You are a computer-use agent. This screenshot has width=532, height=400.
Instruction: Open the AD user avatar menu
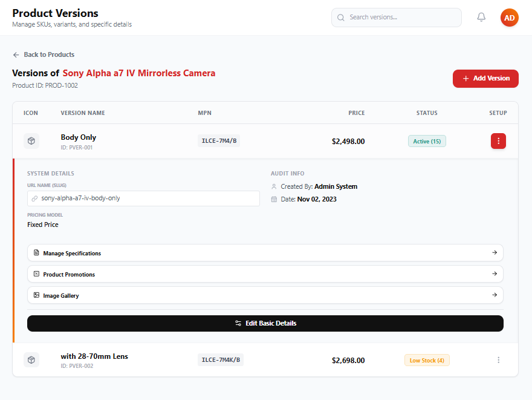(x=509, y=18)
